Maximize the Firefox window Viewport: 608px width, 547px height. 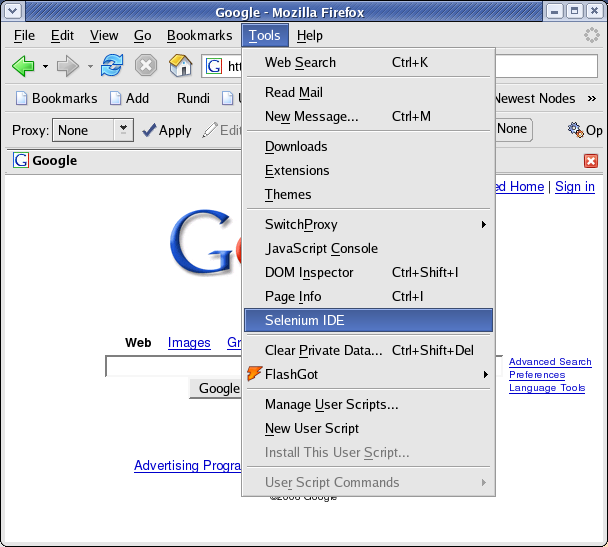pos(575,11)
